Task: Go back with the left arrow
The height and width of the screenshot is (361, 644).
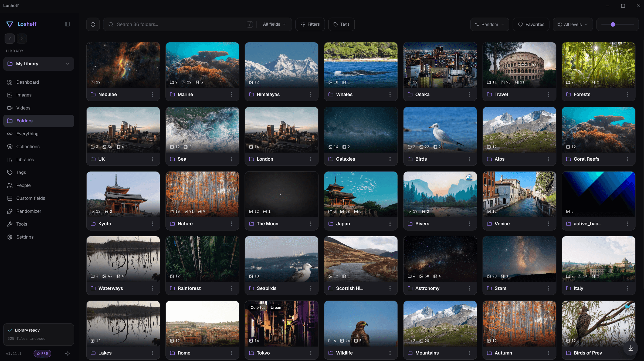Action: (x=10, y=39)
